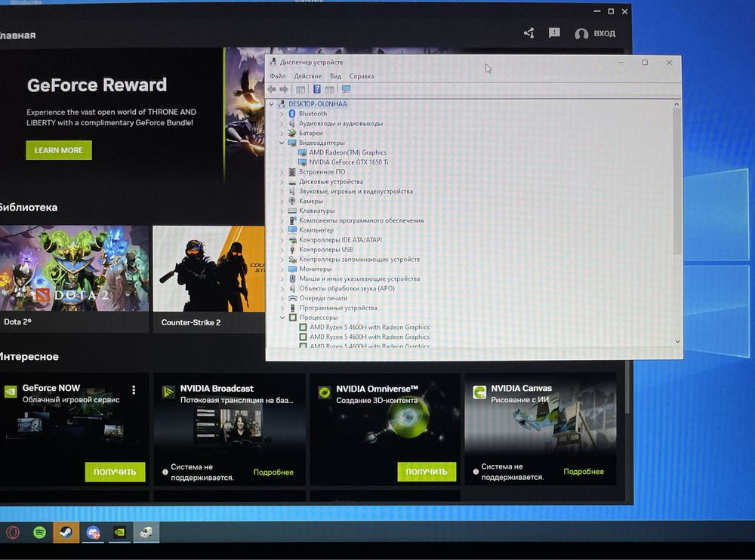Expand the Клавиатуры category
Viewport: 755px width, 560px height.
tap(282, 211)
